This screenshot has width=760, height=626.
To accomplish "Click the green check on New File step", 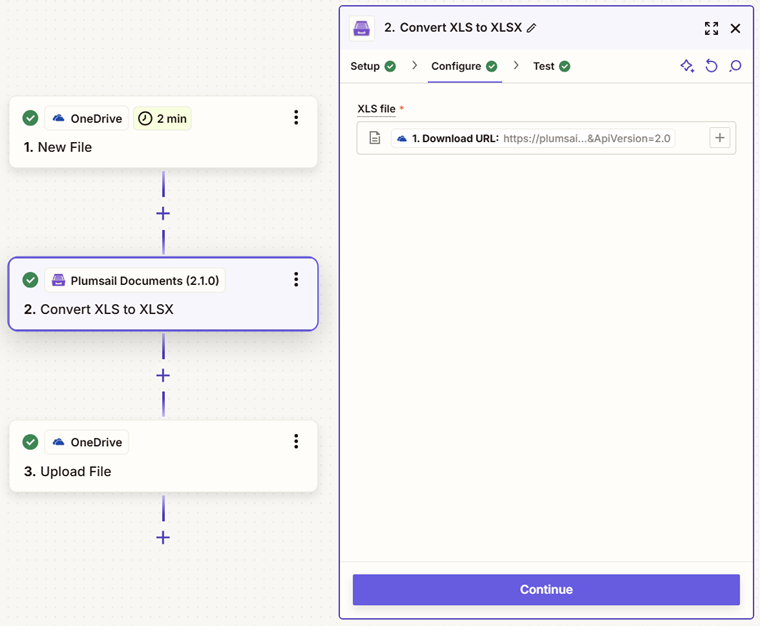I will [x=31, y=118].
